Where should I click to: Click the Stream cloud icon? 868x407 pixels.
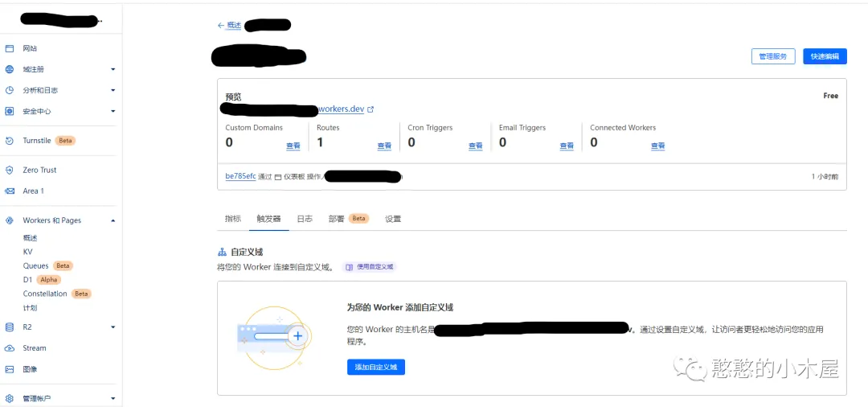pos(10,348)
